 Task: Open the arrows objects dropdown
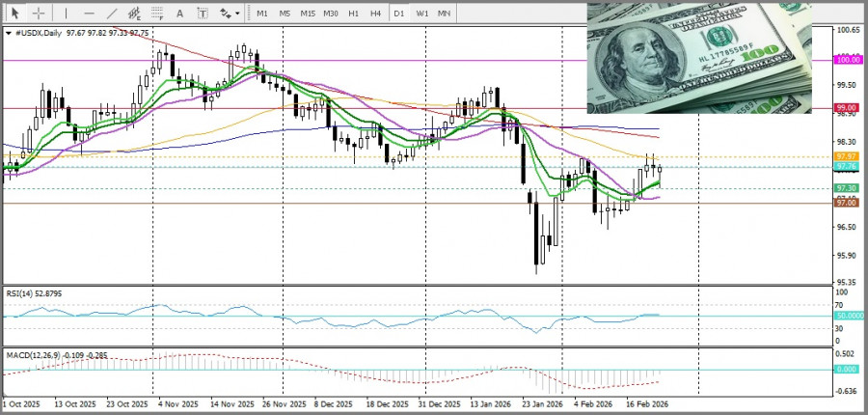(230, 14)
